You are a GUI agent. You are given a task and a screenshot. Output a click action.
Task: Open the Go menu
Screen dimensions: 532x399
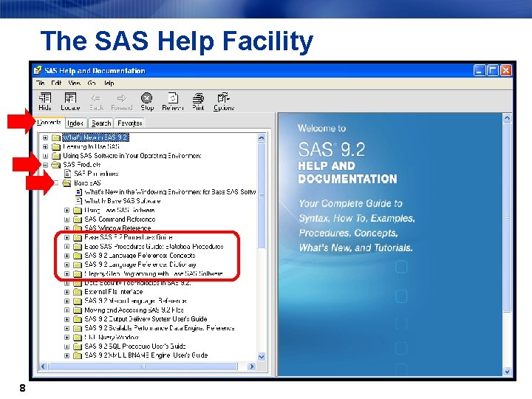pos(92,83)
